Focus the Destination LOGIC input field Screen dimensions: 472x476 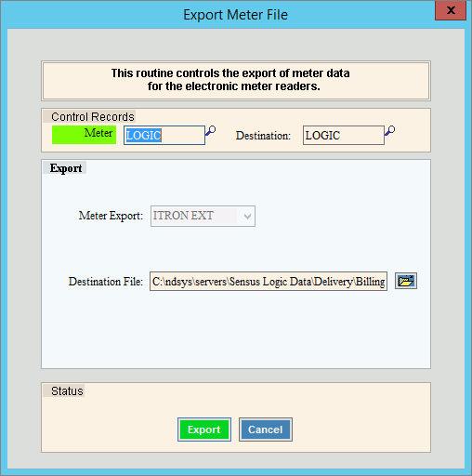pos(344,135)
